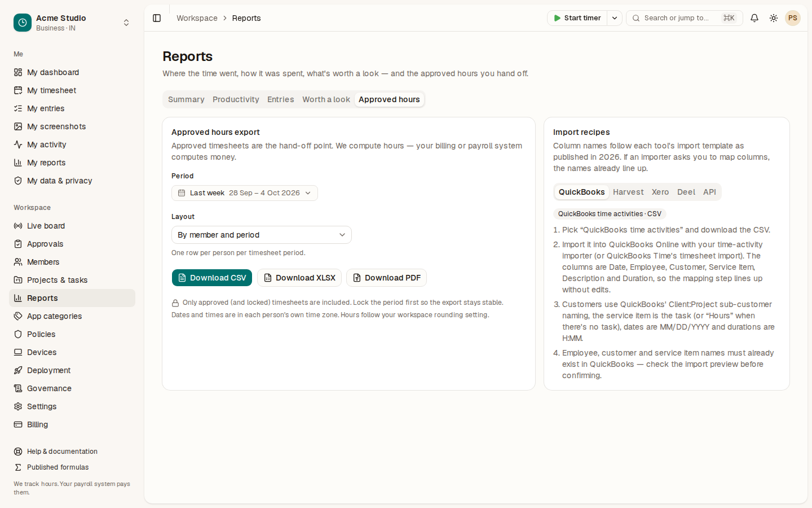Switch to the Summary tab
Screen dimensions: 812x508
[x=186, y=99]
